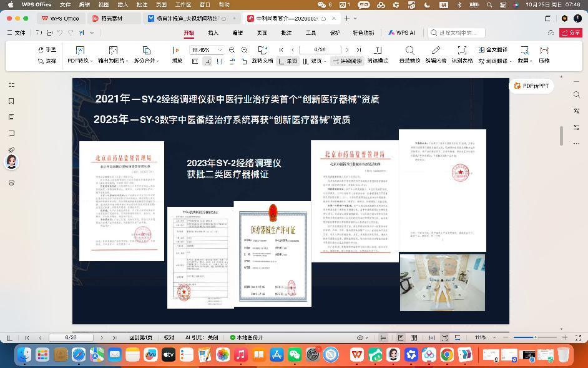Click right sidebar settings sliders icon
The width and height of the screenshot is (588, 368).
point(577,127)
